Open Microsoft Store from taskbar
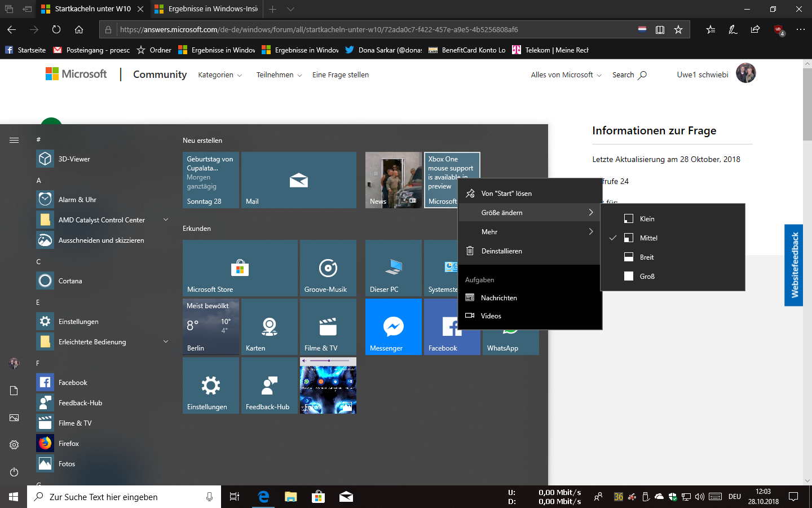This screenshot has width=812, height=508. (x=318, y=497)
